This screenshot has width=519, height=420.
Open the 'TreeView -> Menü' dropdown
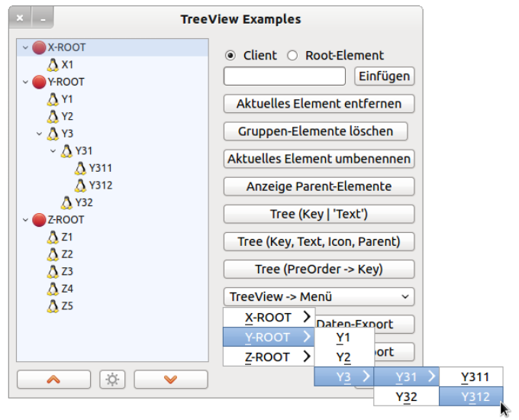tap(319, 296)
